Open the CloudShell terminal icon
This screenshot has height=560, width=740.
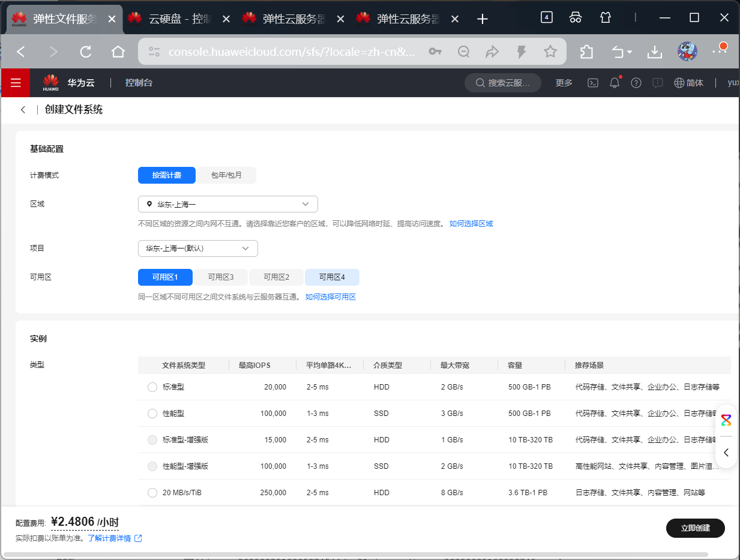point(592,83)
